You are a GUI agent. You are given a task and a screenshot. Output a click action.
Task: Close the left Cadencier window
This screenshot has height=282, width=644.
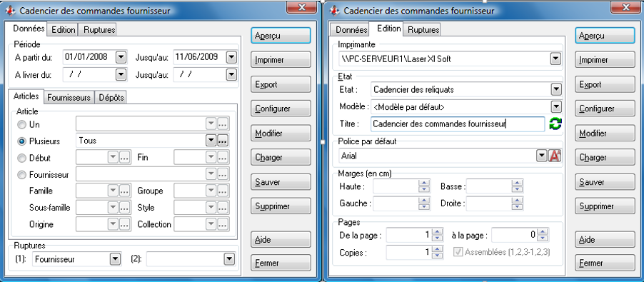click(301, 7)
